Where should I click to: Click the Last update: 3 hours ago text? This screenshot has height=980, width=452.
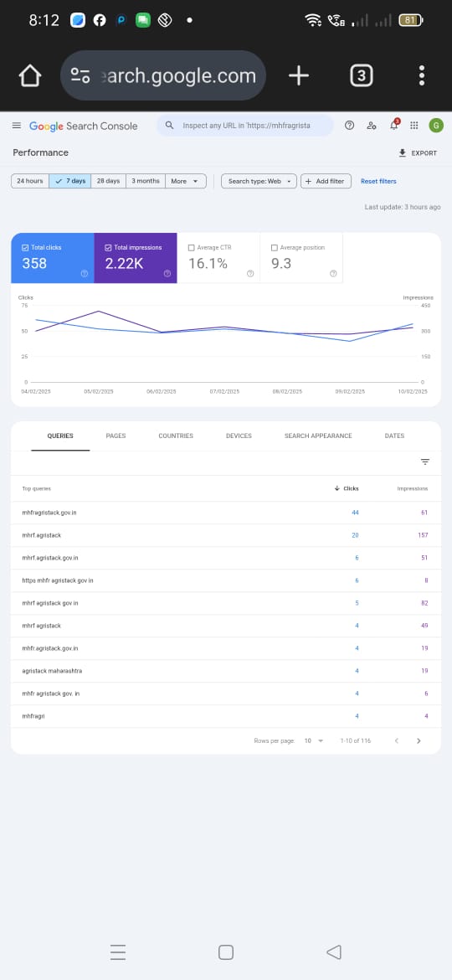(x=403, y=207)
